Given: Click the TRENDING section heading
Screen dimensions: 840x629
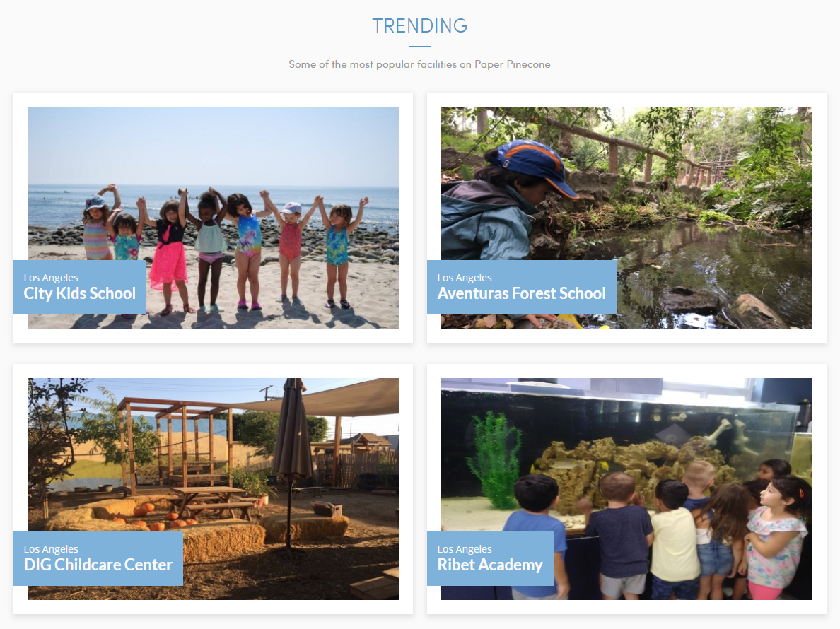Looking at the screenshot, I should (420, 25).
